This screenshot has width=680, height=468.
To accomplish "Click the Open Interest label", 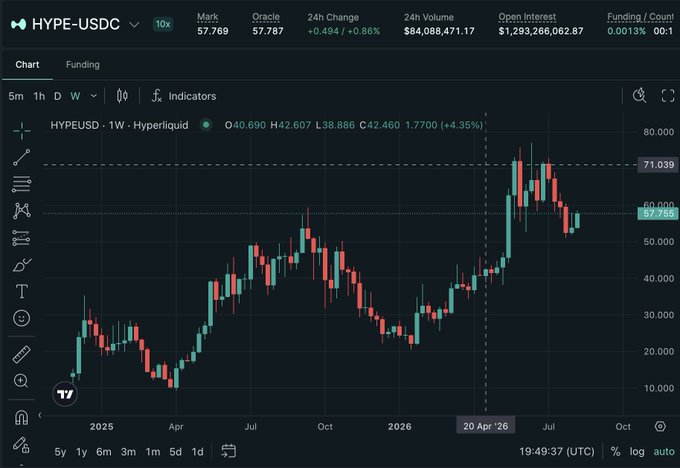I will point(527,17).
